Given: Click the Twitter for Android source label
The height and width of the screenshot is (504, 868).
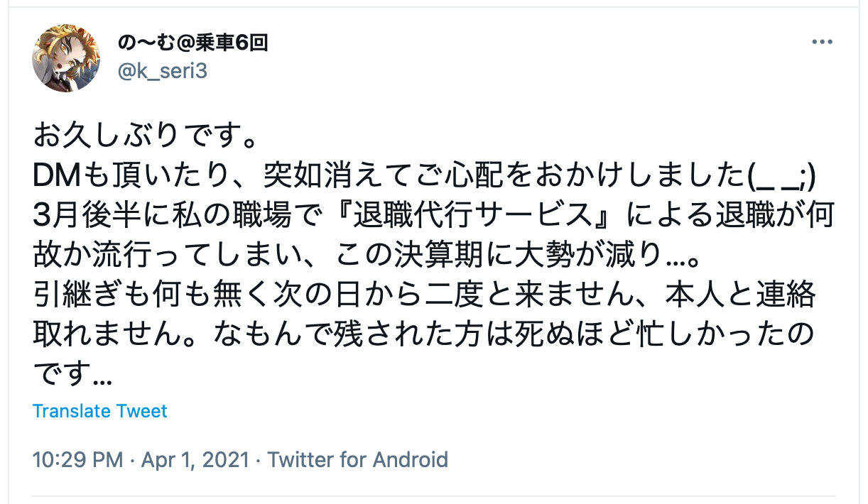Looking at the screenshot, I should point(357,459).
